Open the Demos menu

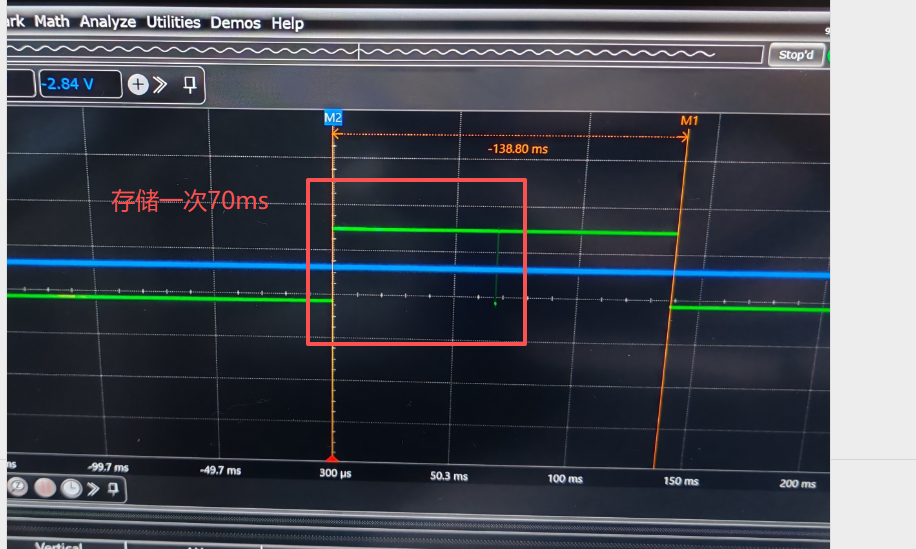point(235,23)
